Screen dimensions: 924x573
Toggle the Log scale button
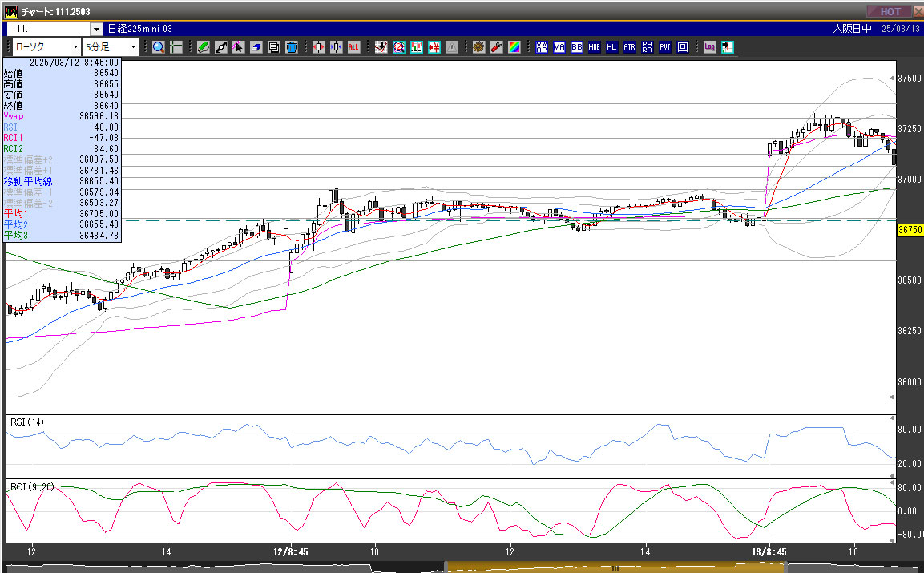pyautogui.click(x=709, y=47)
